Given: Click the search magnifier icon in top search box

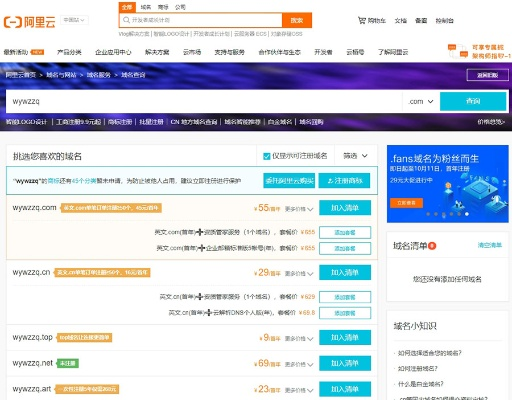Looking at the screenshot, I should [x=126, y=20].
